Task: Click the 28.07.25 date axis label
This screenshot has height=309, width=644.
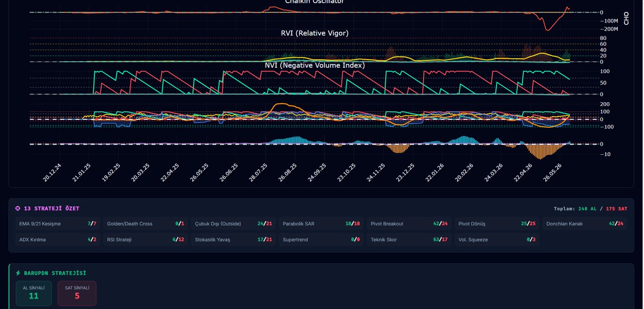Action: click(x=257, y=173)
